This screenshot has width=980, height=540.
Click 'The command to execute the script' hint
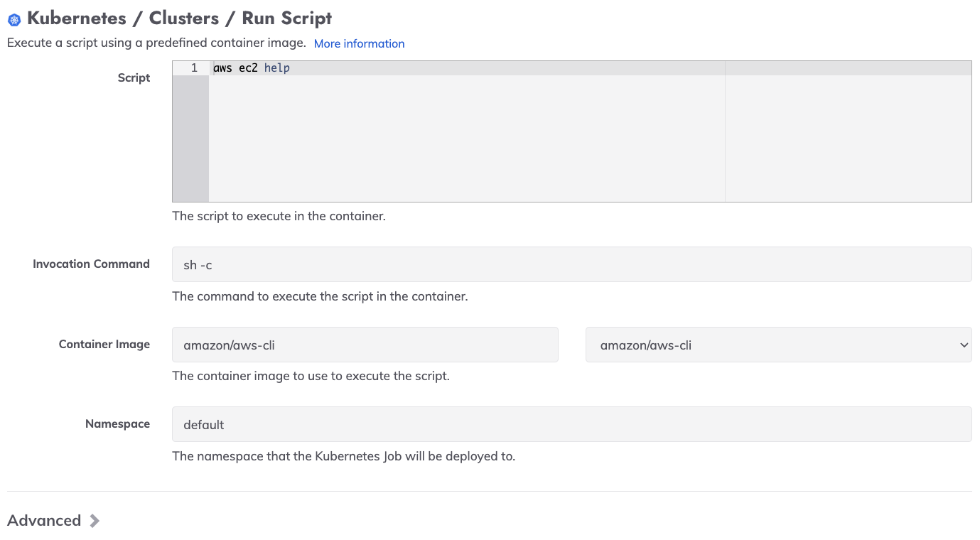click(321, 296)
